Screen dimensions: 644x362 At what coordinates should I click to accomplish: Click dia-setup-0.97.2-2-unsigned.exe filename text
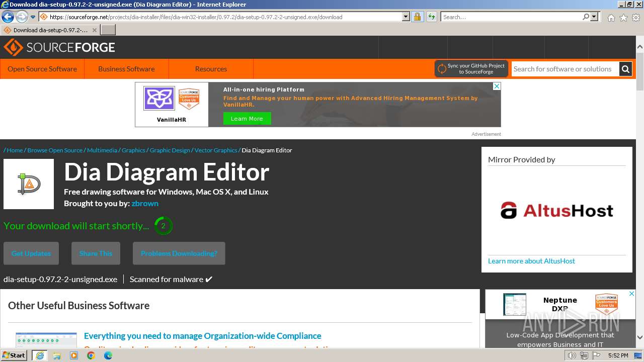click(60, 279)
